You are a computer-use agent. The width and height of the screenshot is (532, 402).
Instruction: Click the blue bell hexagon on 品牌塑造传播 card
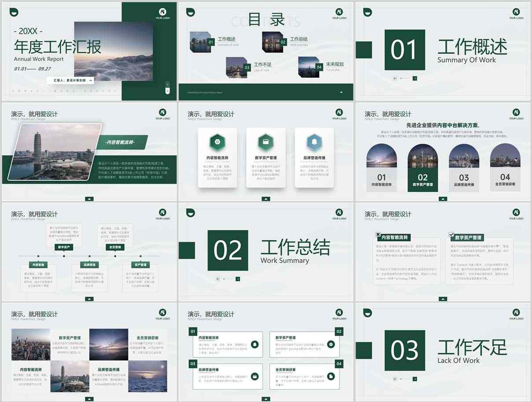click(314, 142)
